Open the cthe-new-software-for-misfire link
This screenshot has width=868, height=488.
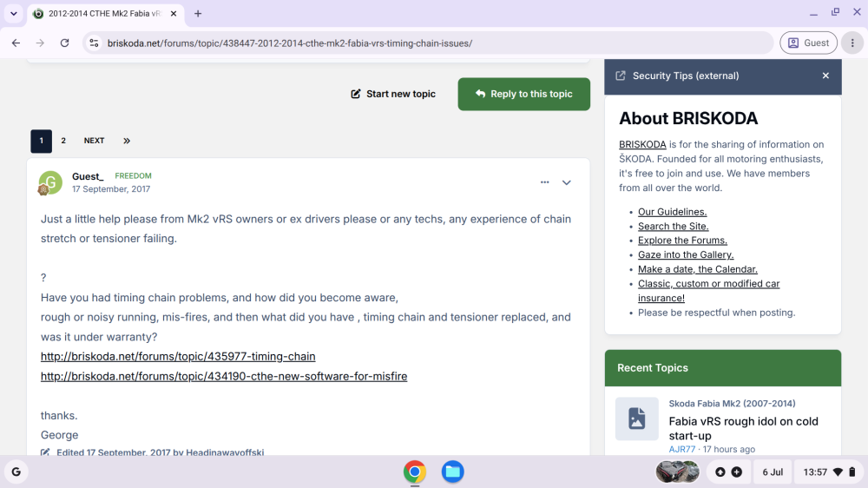pyautogui.click(x=224, y=376)
